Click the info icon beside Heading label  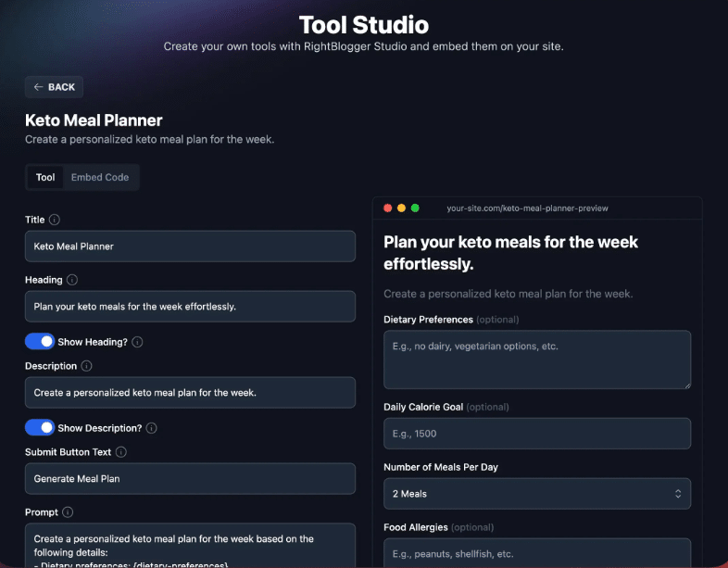click(72, 280)
